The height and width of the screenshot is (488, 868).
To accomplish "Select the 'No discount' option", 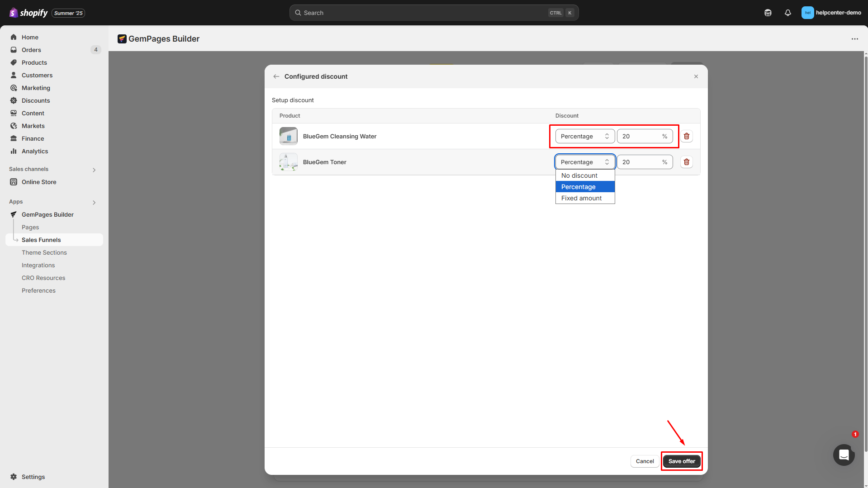I will [x=579, y=175].
